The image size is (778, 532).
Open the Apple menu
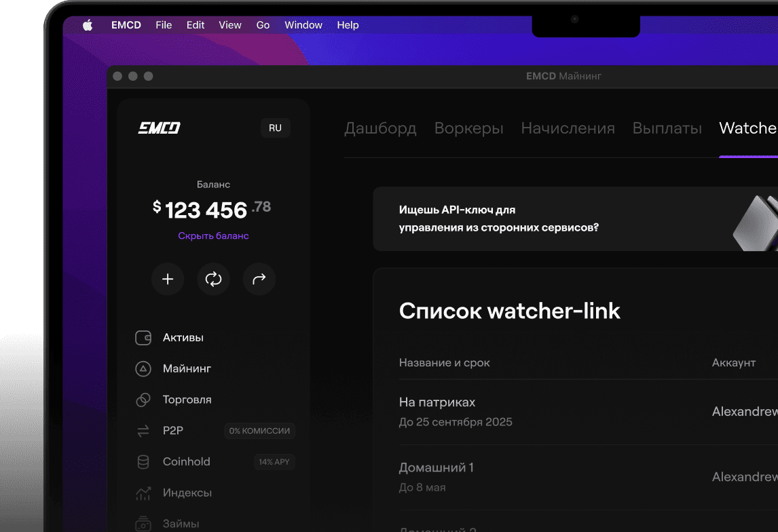pyautogui.click(x=88, y=25)
